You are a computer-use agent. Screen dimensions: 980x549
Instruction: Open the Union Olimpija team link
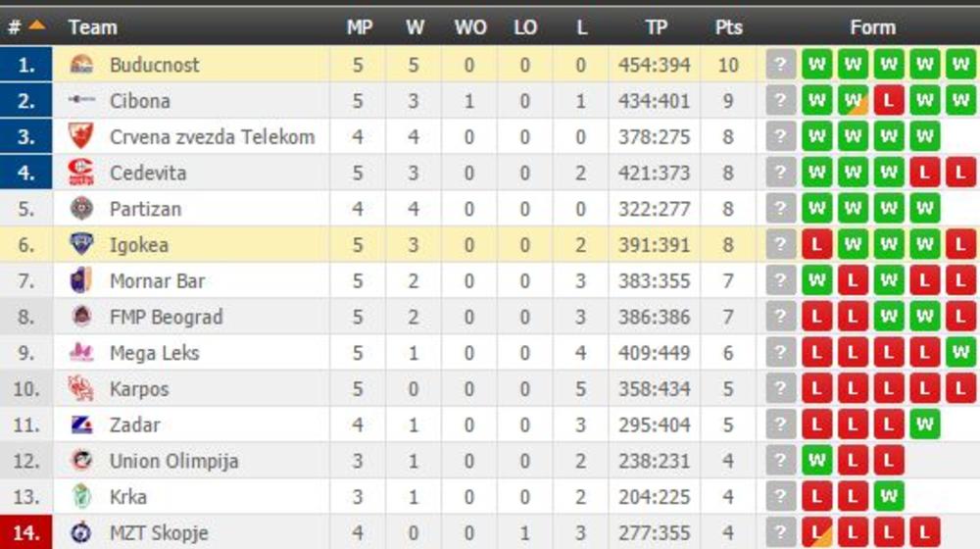[173, 461]
